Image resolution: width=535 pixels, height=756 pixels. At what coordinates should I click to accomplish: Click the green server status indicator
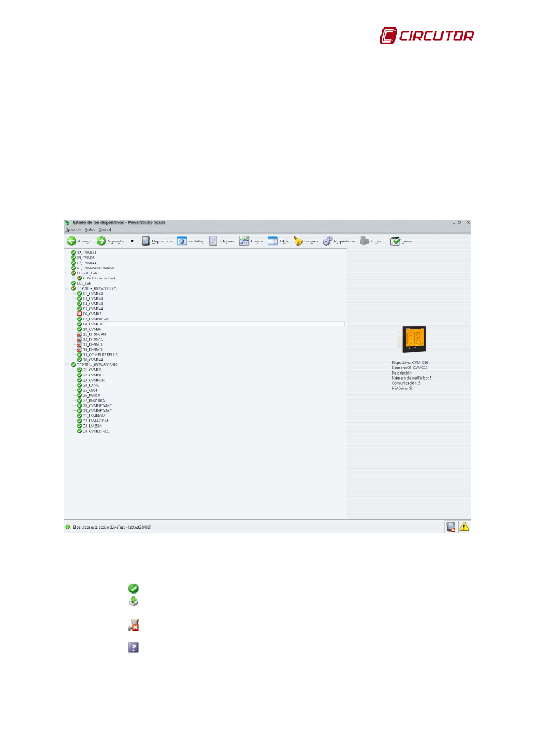(x=68, y=527)
